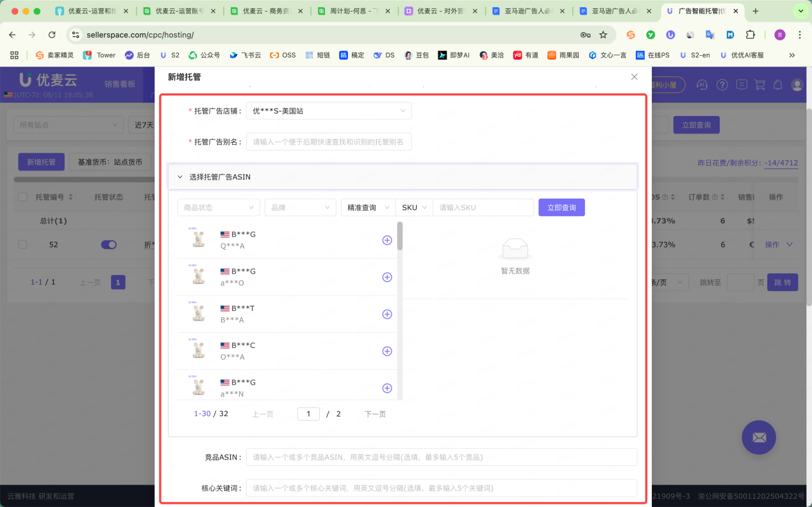The image size is (812, 507).
Task: Click the help question-mark icon
Action: coord(722,84)
